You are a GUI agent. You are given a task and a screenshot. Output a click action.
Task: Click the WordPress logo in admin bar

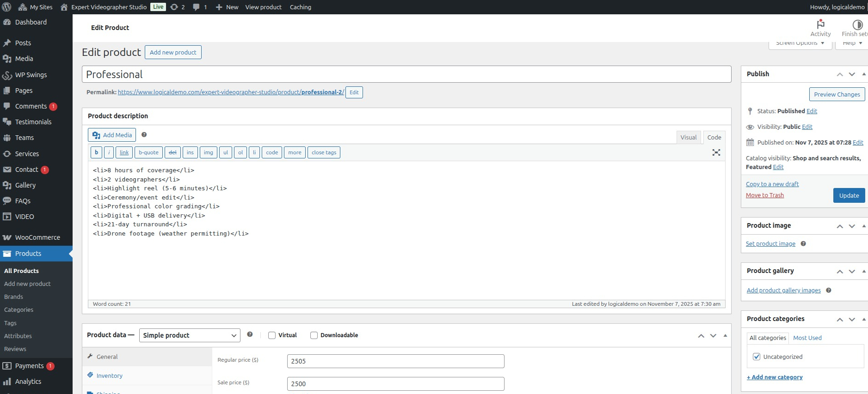coord(7,7)
